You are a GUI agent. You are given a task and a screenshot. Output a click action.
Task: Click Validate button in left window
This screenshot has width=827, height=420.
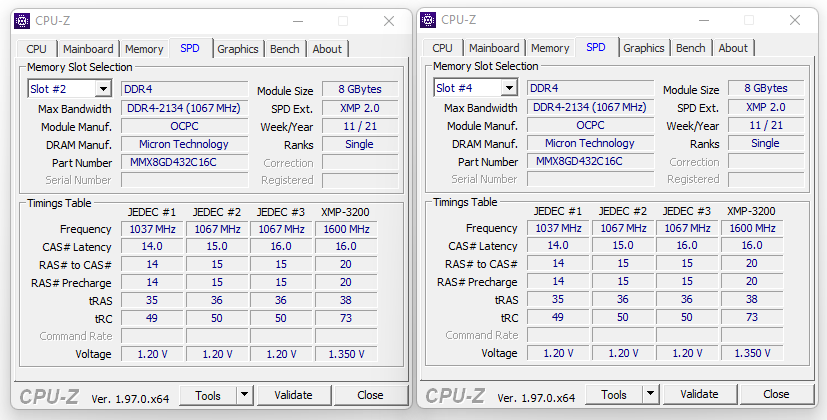(x=294, y=395)
